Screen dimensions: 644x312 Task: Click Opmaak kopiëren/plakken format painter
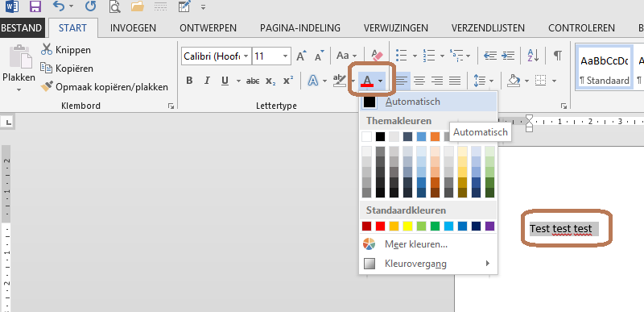pos(105,87)
